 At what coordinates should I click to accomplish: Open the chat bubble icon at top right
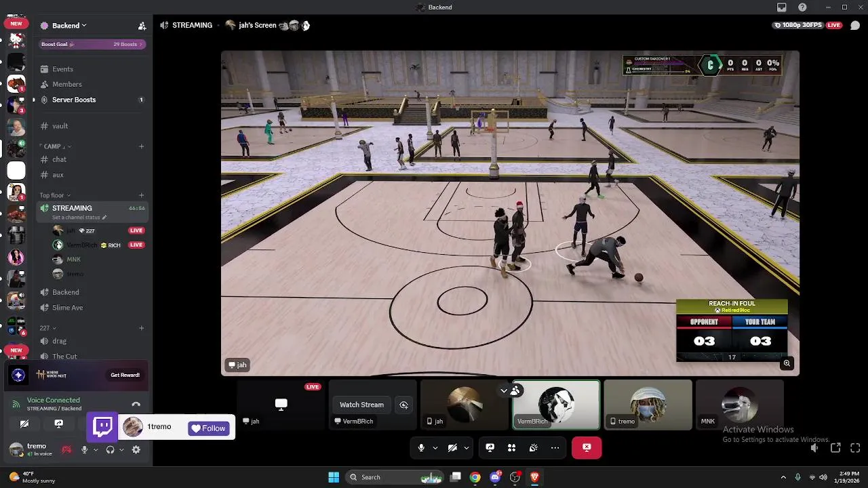click(855, 25)
